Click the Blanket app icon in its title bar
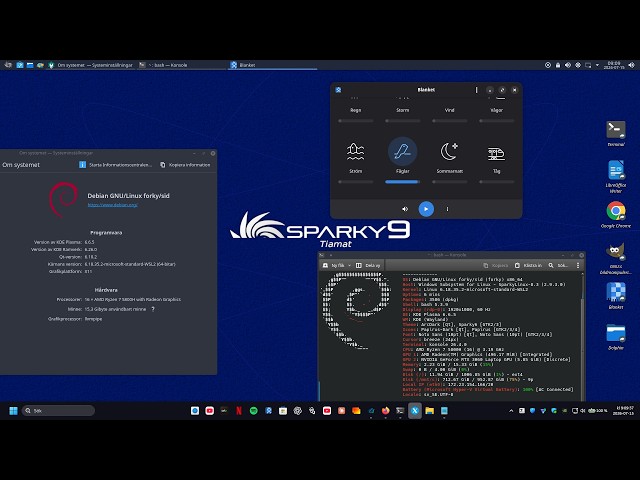 338,90
